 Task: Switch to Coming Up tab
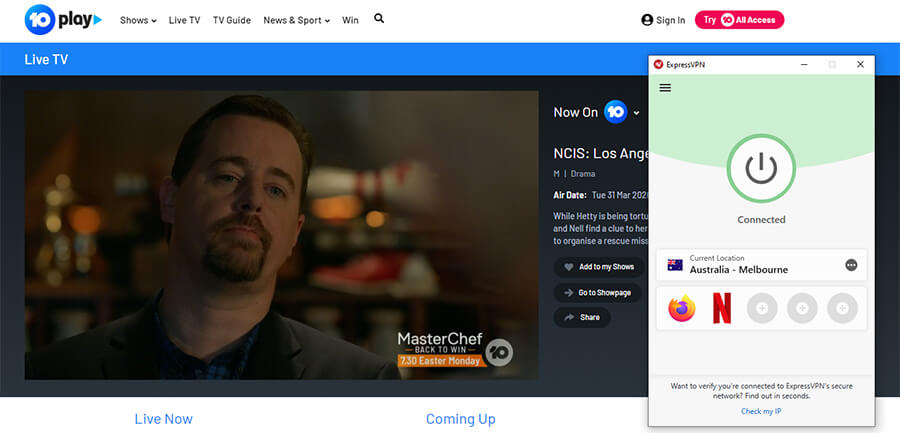460,419
